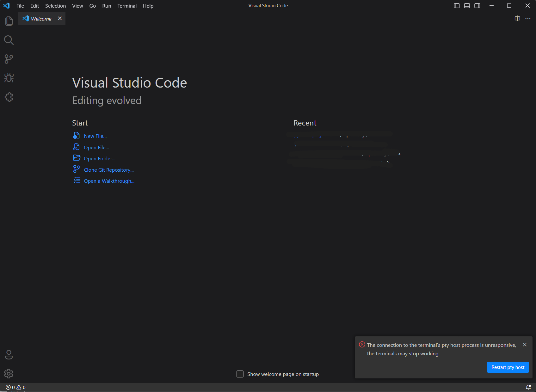
Task: Open Clone Git Repository link
Action: click(x=108, y=170)
